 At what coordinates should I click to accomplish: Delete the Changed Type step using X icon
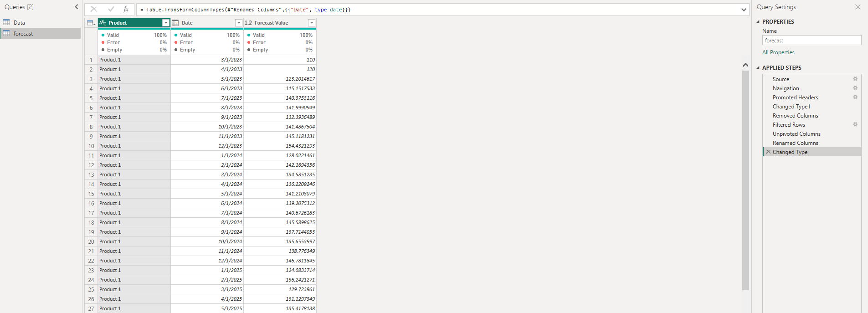pos(768,152)
